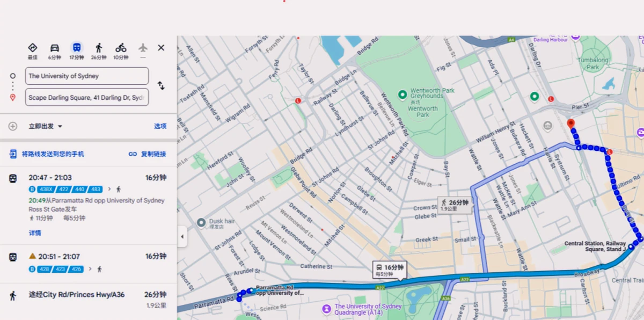Open the 立即出发 departure time dropdown
Screen dimensions: 644x320
click(46, 126)
